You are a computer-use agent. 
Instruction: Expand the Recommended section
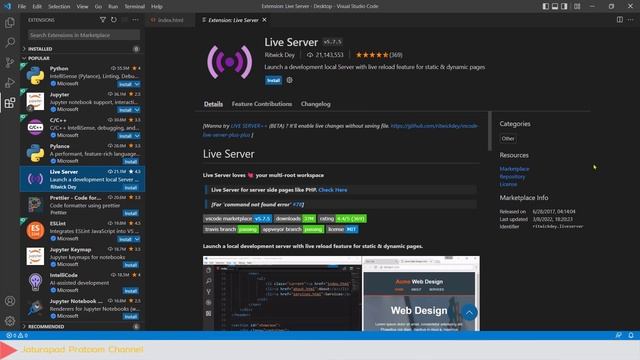click(x=82, y=327)
